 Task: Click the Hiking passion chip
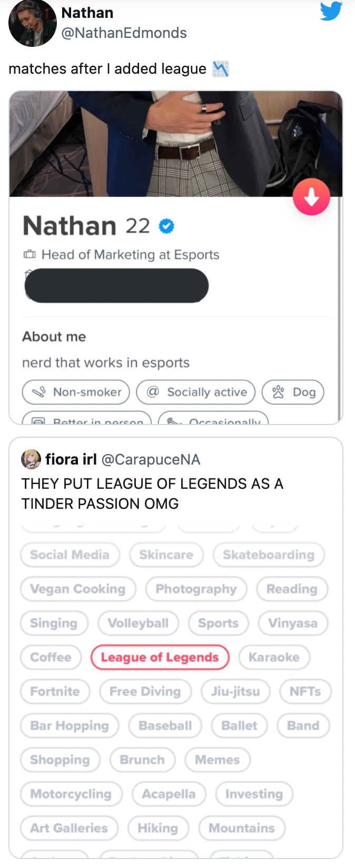[157, 828]
